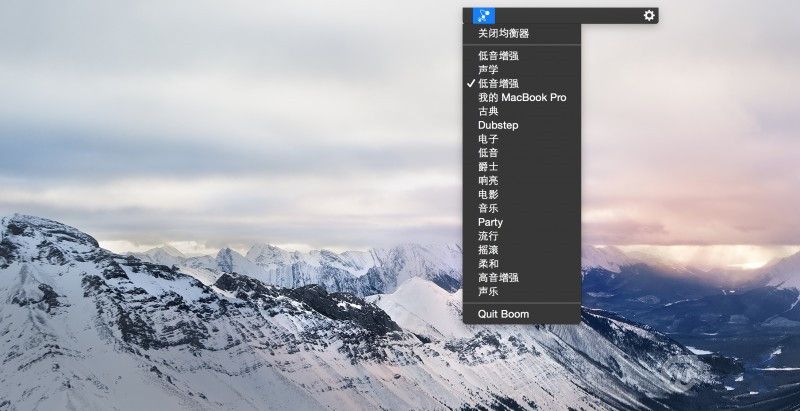800x411 pixels.
Task: Click Quit Boom
Action: click(503, 314)
